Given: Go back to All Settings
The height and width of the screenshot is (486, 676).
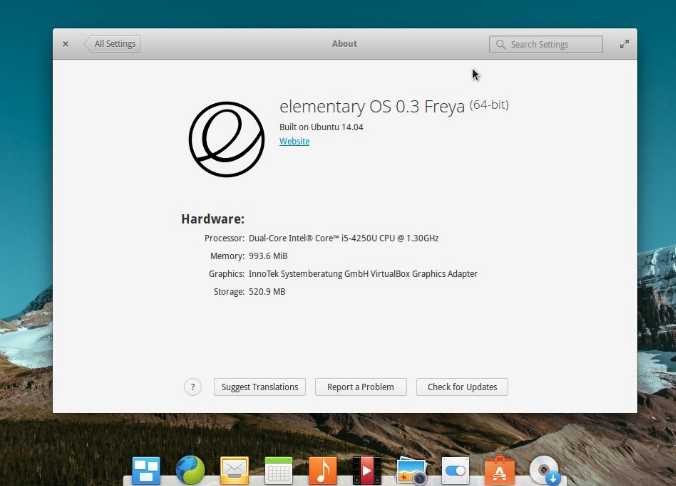Looking at the screenshot, I should tap(113, 44).
